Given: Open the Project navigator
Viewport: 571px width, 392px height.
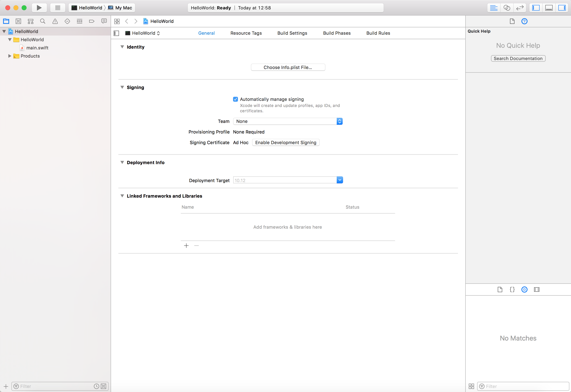Looking at the screenshot, I should (6, 21).
